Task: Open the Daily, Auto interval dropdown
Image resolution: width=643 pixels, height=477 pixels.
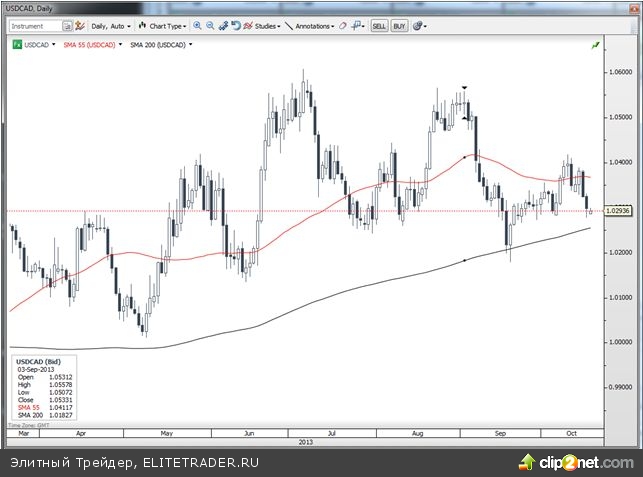Action: [x=109, y=25]
